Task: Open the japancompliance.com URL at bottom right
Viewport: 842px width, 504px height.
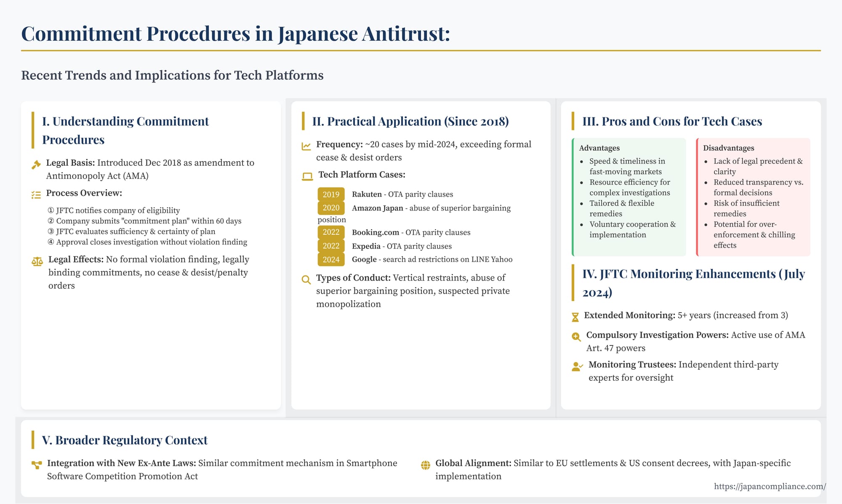Action: (x=770, y=486)
